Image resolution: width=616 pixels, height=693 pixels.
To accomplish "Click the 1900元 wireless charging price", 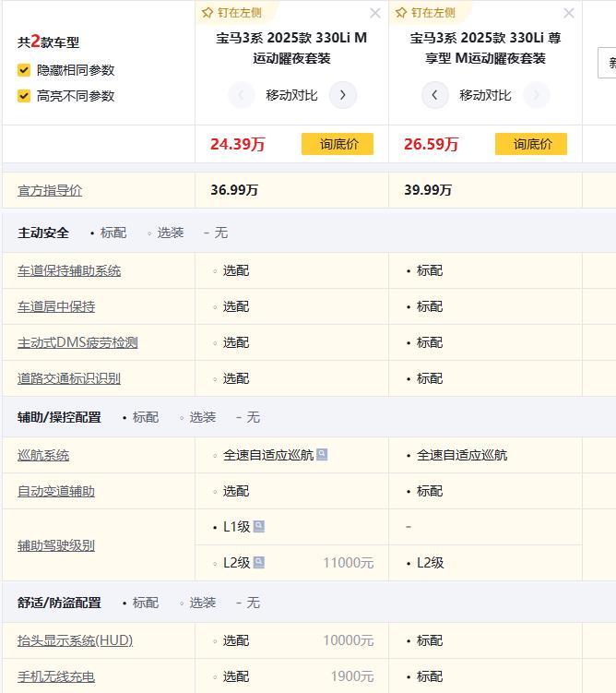I will (352, 676).
